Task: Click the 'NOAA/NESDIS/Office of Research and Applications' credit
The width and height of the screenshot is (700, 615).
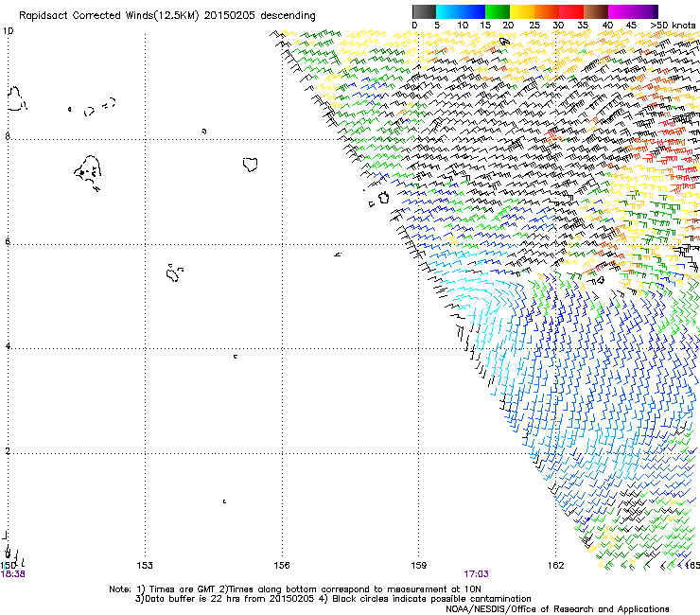Action: (x=557, y=609)
